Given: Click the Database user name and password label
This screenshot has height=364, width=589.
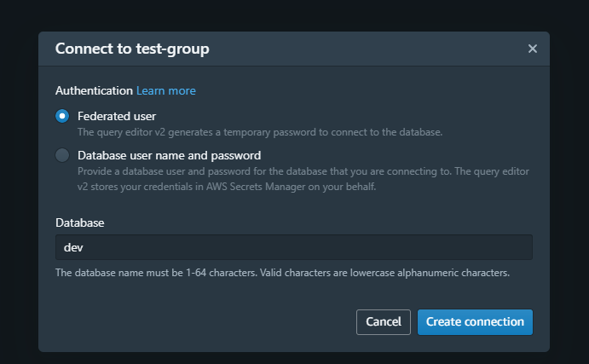Looking at the screenshot, I should click(169, 155).
